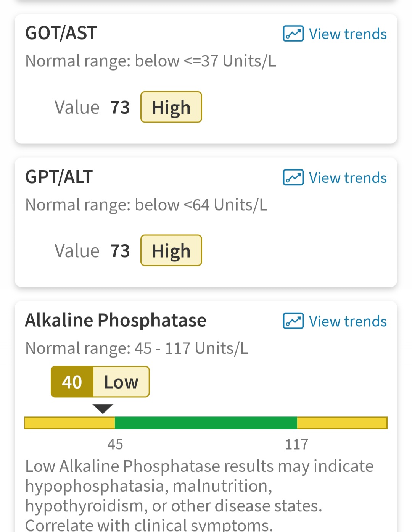Click the right yellow high-range bar segment
Image resolution: width=412 pixels, height=532 pixels.
342,423
